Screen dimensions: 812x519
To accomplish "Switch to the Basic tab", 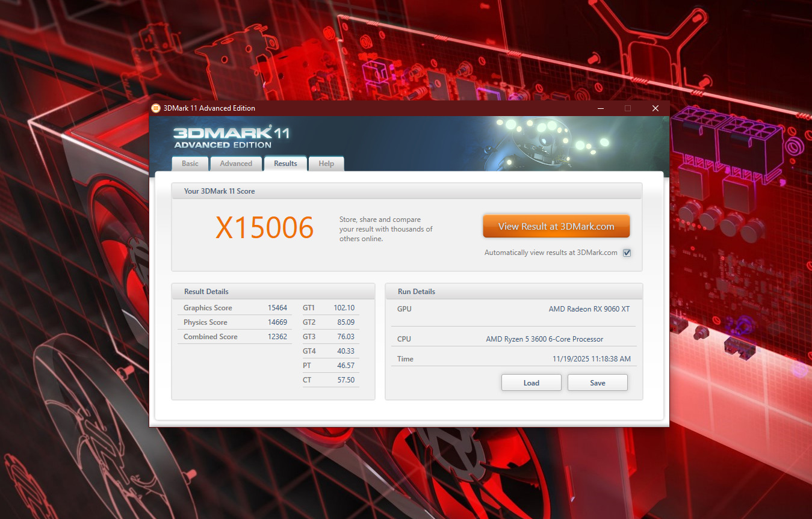I will [x=190, y=164].
